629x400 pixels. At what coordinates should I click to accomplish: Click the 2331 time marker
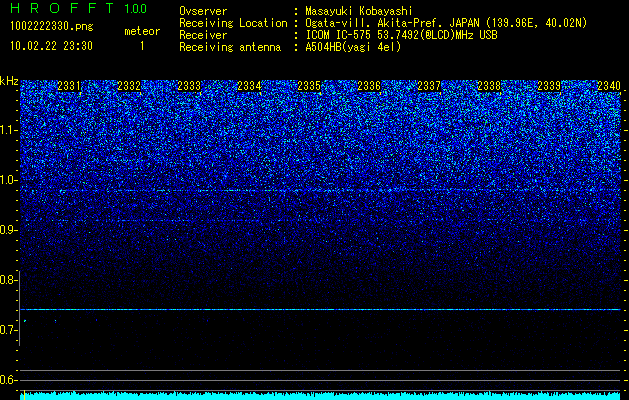69,86
